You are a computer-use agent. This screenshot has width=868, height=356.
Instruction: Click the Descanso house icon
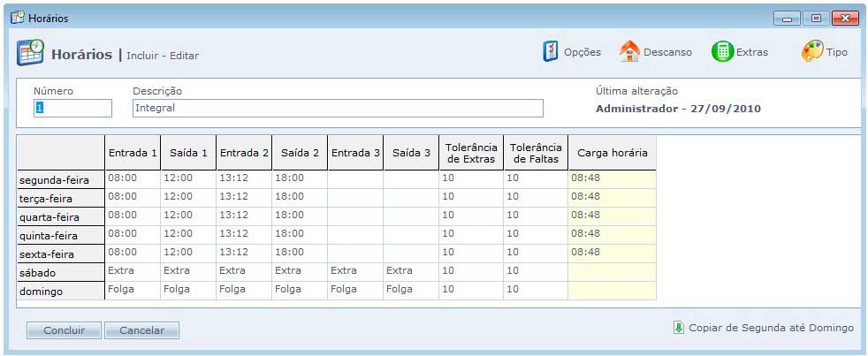[x=629, y=52]
